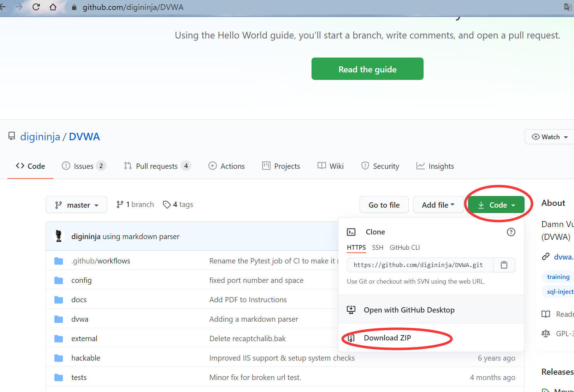Open the Projects tab
Screen dimensions: 574x392
pyautogui.click(x=281, y=166)
